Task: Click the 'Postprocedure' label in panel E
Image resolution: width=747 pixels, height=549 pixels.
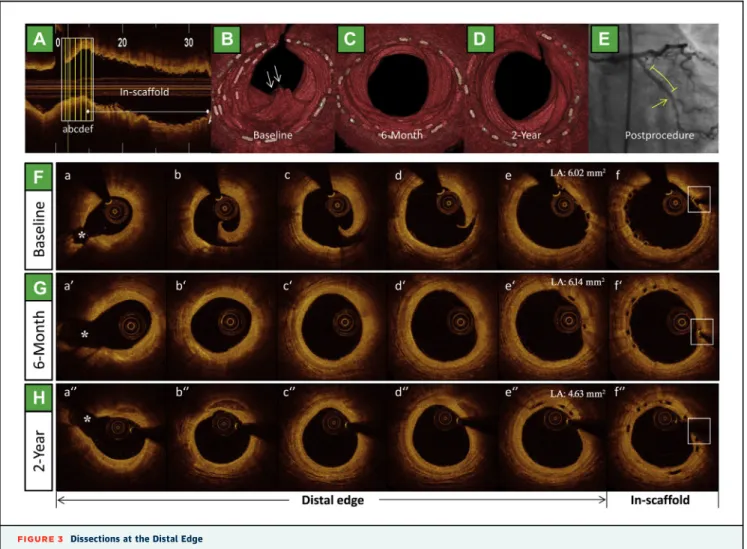Action: 659,135
